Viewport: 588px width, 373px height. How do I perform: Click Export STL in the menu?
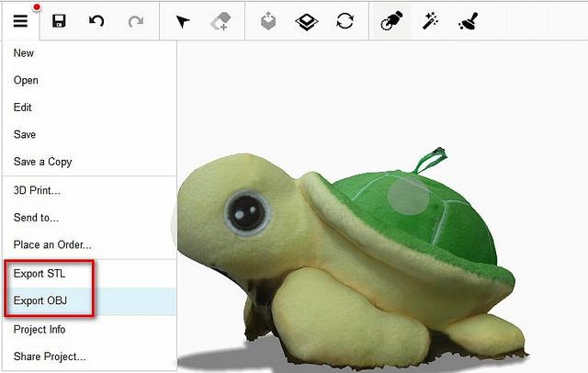click(x=40, y=274)
